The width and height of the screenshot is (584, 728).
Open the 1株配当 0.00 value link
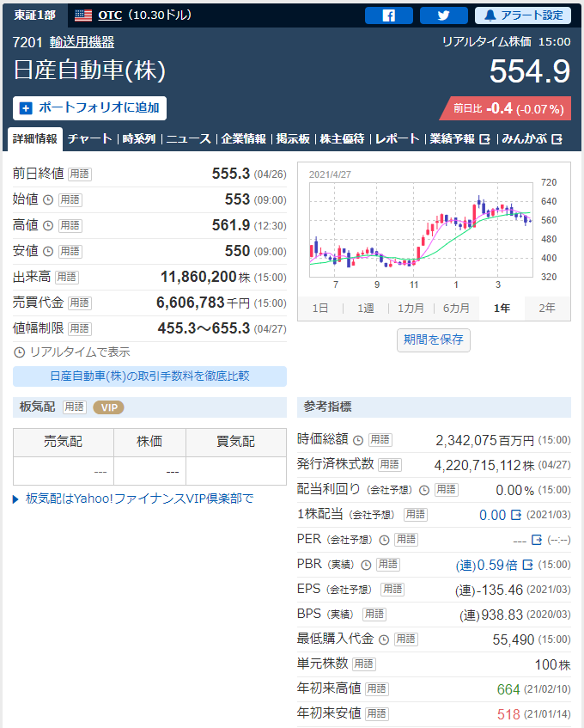click(500, 515)
